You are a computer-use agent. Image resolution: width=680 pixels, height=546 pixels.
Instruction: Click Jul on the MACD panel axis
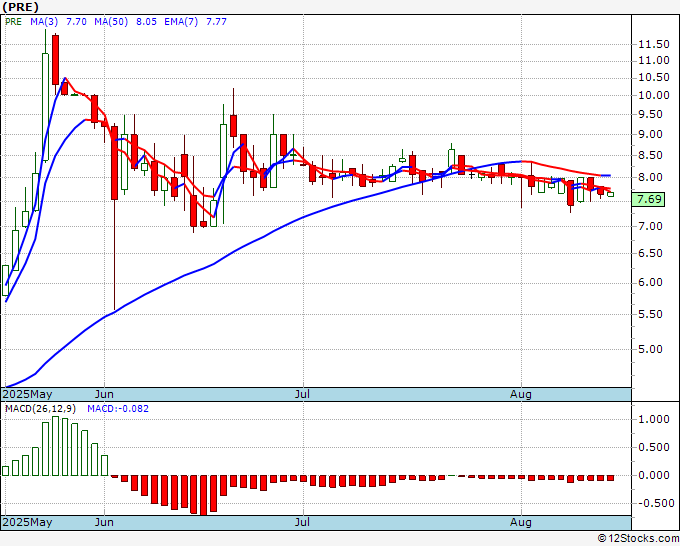coord(302,522)
